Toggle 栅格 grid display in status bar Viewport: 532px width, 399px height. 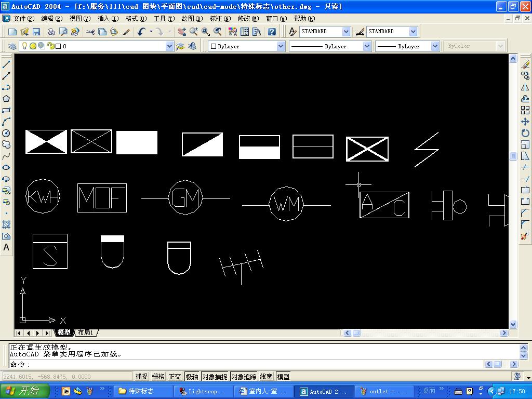click(158, 377)
